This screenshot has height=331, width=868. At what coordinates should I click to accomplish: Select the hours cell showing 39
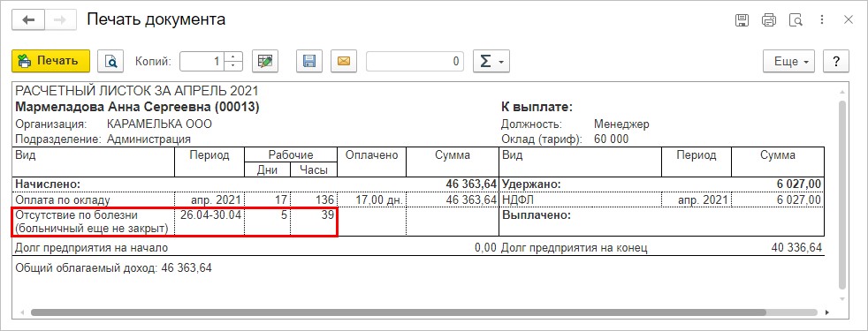(314, 222)
